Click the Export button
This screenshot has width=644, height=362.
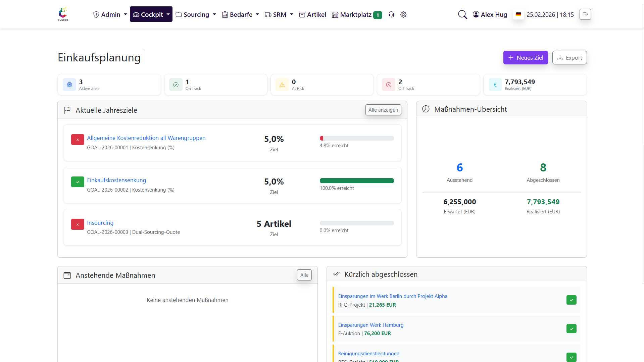[569, 58]
